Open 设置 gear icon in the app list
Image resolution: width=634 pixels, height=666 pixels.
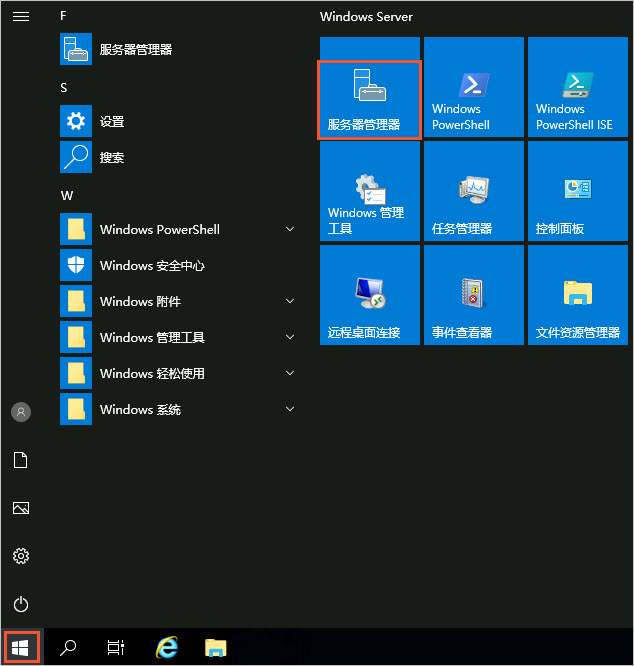click(76, 121)
